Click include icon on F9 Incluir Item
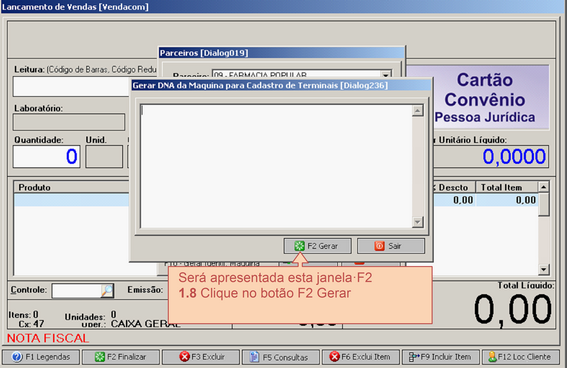The image size is (567, 368). pyautogui.click(x=414, y=357)
